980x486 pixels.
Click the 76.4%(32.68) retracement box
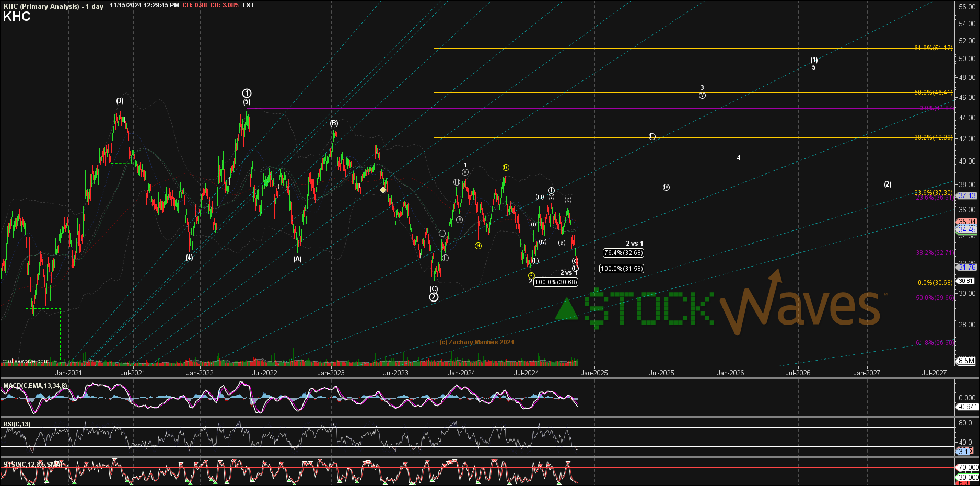click(x=623, y=253)
